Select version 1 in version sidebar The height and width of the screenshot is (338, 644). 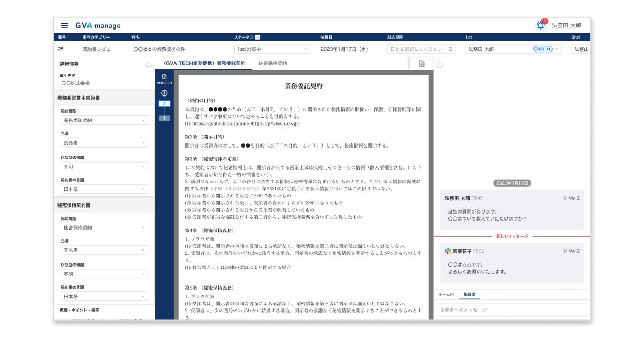pos(164,118)
